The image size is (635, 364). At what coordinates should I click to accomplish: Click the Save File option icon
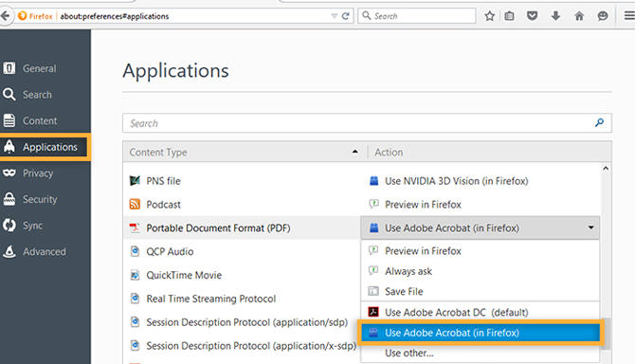(x=373, y=291)
